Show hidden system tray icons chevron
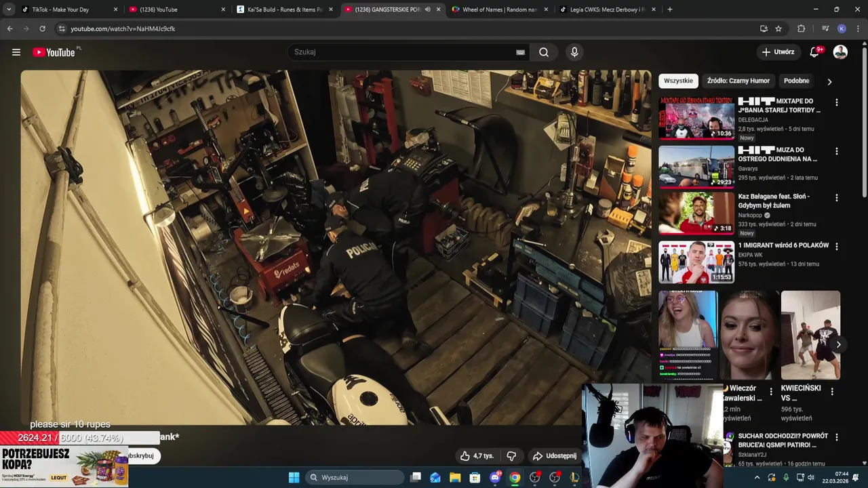This screenshot has height=488, width=868. click(757, 477)
